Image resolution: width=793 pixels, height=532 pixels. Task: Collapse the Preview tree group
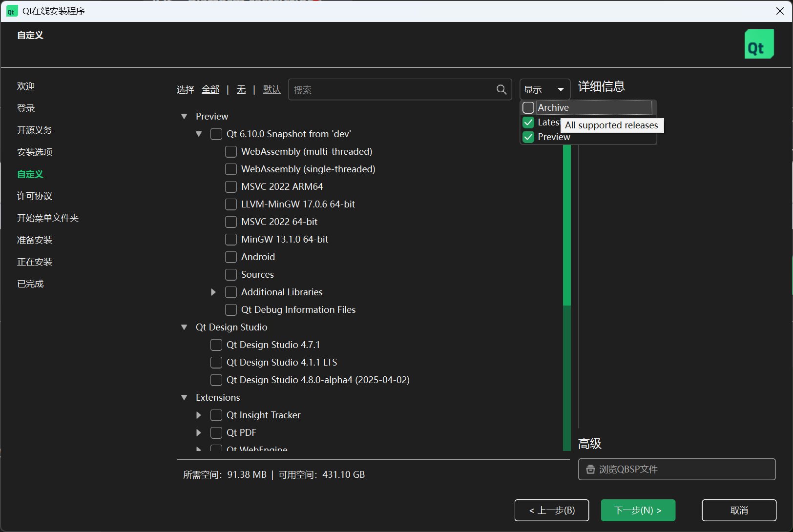(184, 116)
